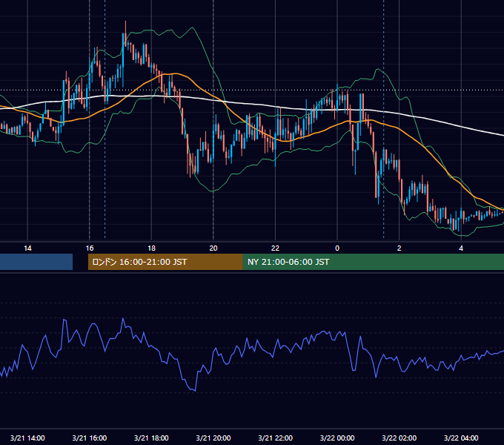The height and width of the screenshot is (445, 504).
Task: Click the upper time axis label 18
Action: click(x=151, y=248)
